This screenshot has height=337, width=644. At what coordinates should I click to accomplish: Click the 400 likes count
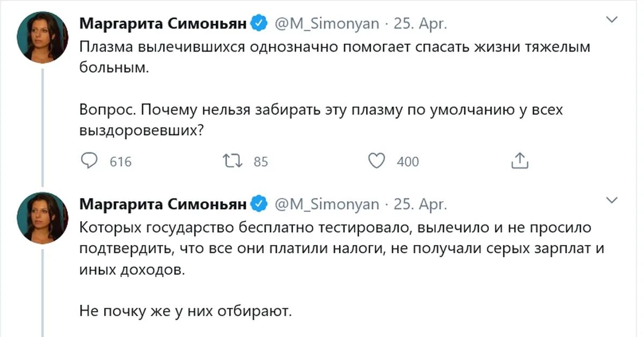click(408, 162)
